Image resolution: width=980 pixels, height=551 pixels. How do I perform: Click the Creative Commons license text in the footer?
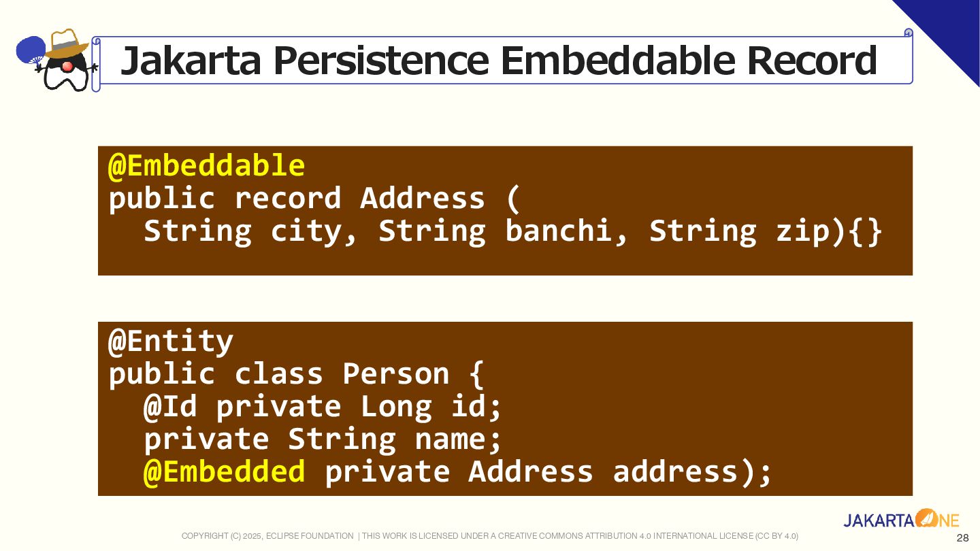[x=580, y=536]
